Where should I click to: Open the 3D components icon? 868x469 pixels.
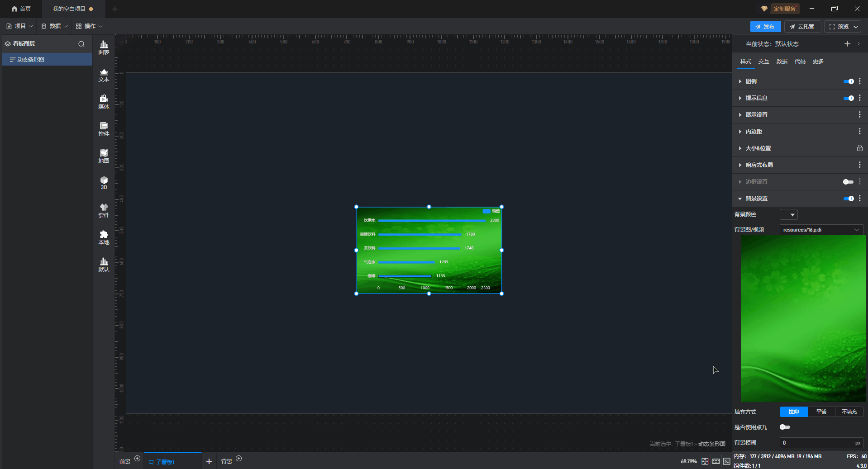tap(104, 183)
